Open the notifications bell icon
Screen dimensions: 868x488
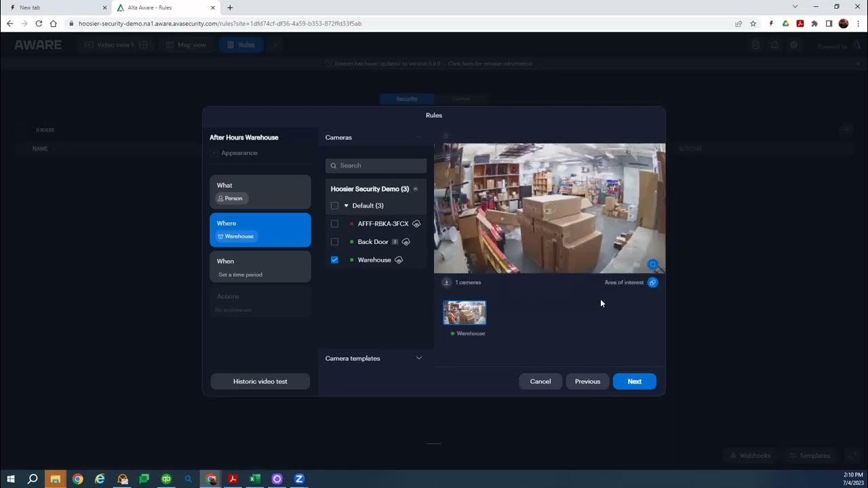[775, 45]
